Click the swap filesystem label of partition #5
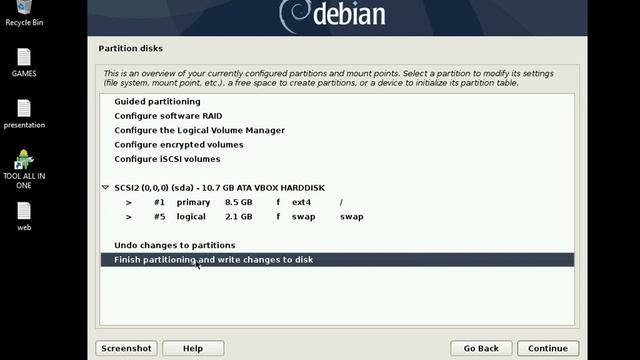Screen dimensions: 640x360 coord(303,217)
